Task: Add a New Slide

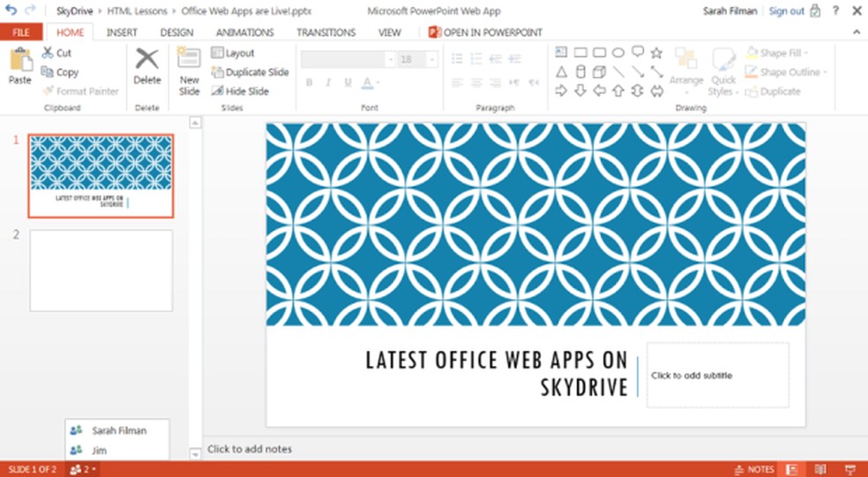Action: point(190,72)
